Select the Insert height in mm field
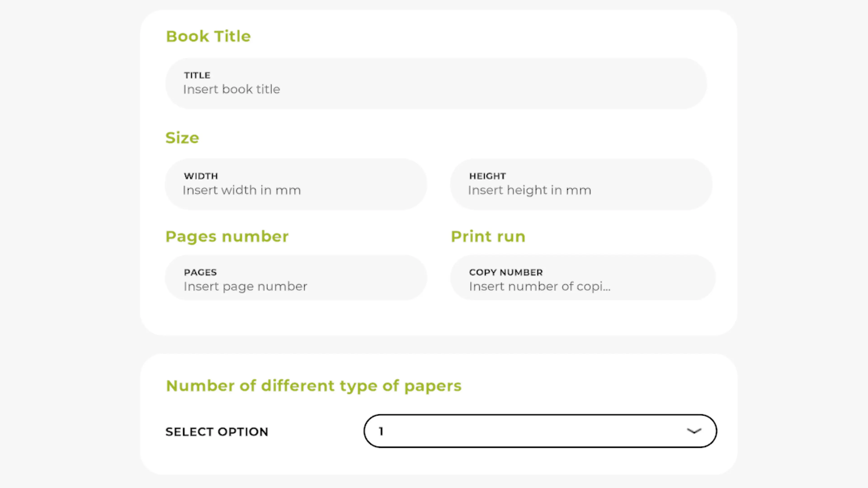The image size is (868, 488). click(x=581, y=184)
